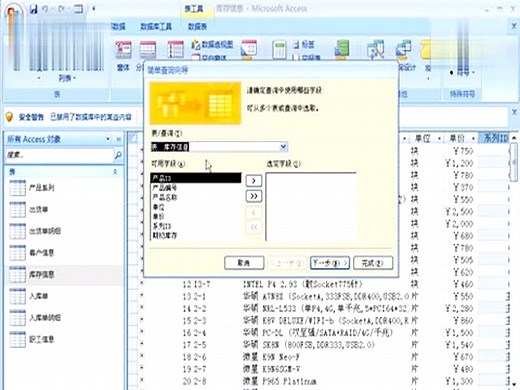
Task: Click 取消 in the query wizard
Action: pyautogui.click(x=244, y=263)
